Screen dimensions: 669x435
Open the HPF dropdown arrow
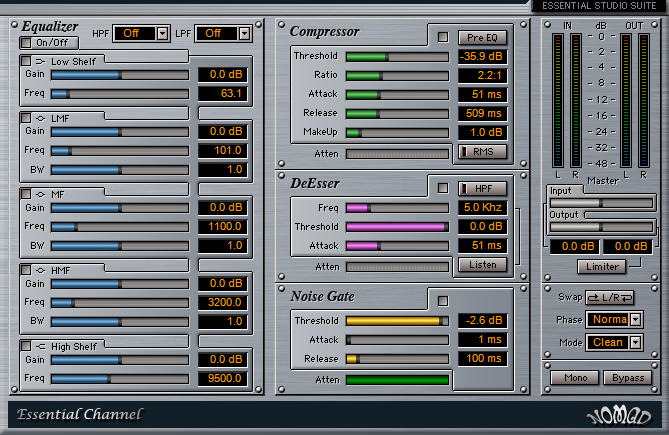162,33
